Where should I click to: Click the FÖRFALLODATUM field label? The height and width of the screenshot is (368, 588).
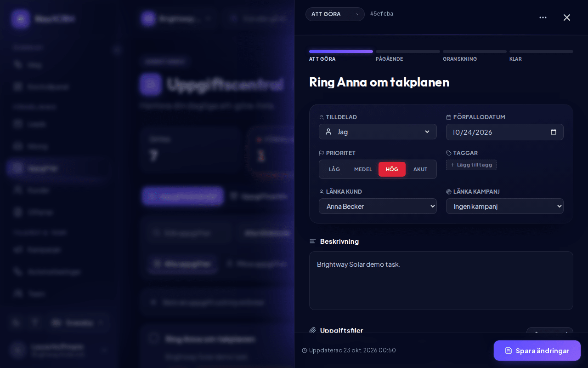point(479,117)
